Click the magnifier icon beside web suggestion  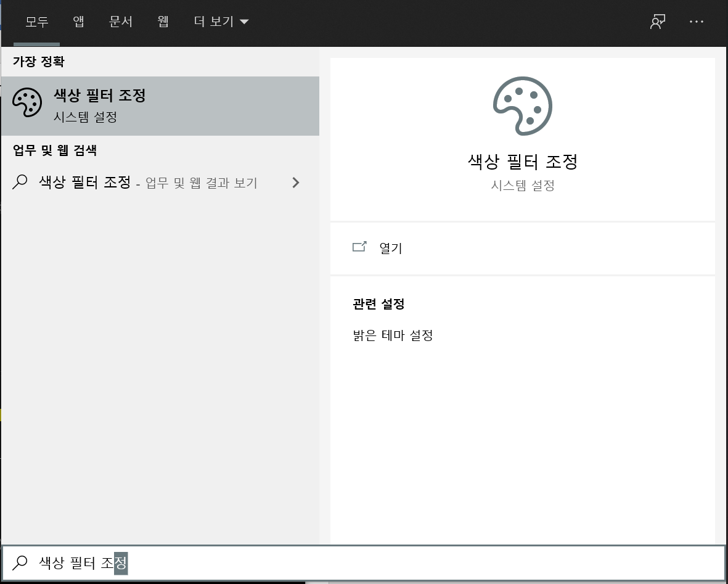pos(20,182)
